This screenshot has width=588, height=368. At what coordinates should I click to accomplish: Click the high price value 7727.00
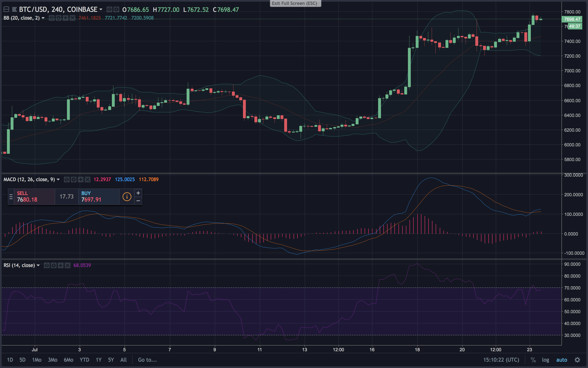[168, 9]
